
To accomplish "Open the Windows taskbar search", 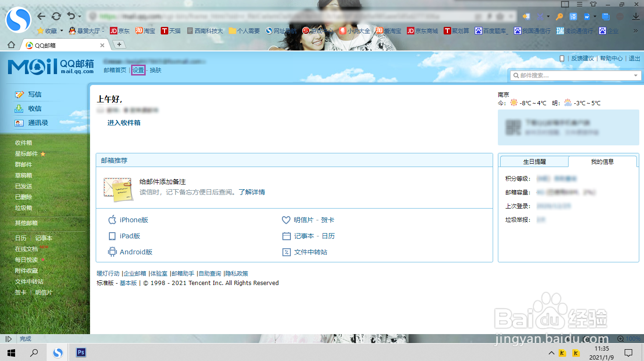I will [x=34, y=353].
